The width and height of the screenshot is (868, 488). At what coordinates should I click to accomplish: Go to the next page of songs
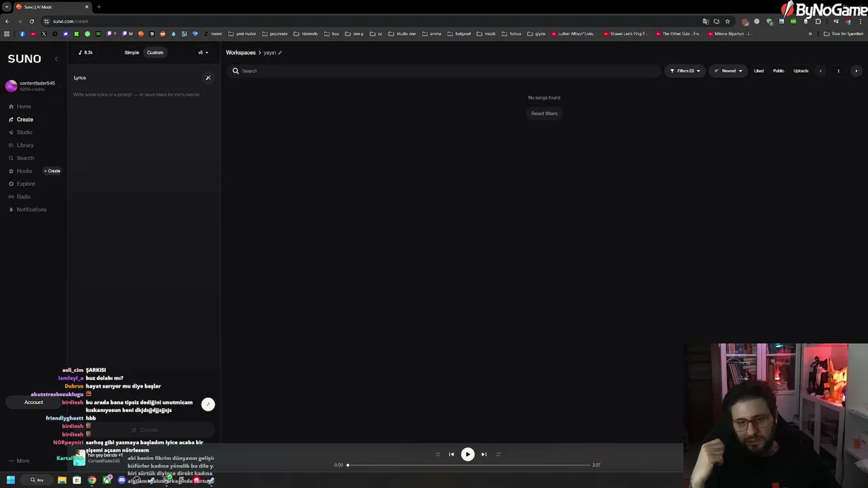pyautogui.click(x=856, y=70)
